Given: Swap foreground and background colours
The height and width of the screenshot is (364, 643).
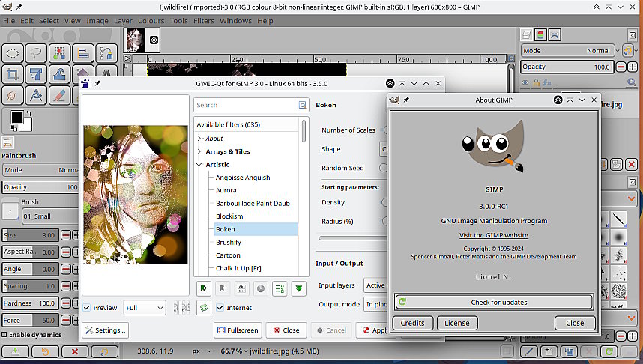Looking at the screenshot, I should [x=28, y=113].
